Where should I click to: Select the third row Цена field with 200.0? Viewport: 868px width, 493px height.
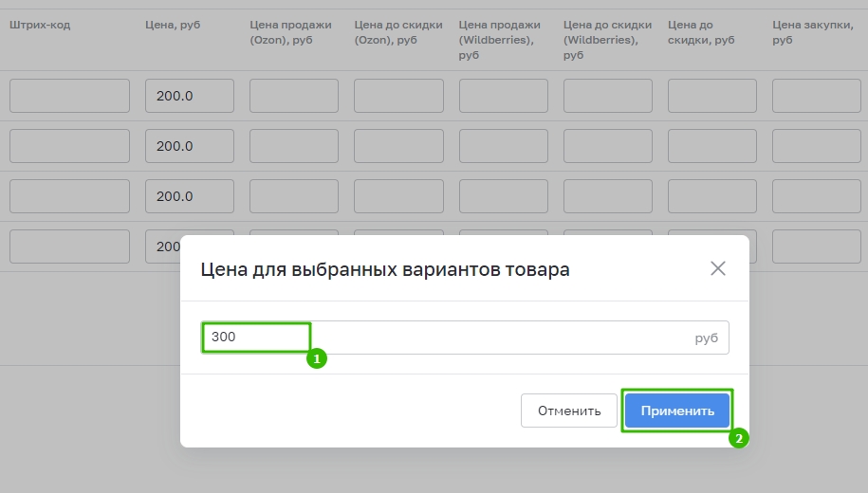(x=190, y=196)
